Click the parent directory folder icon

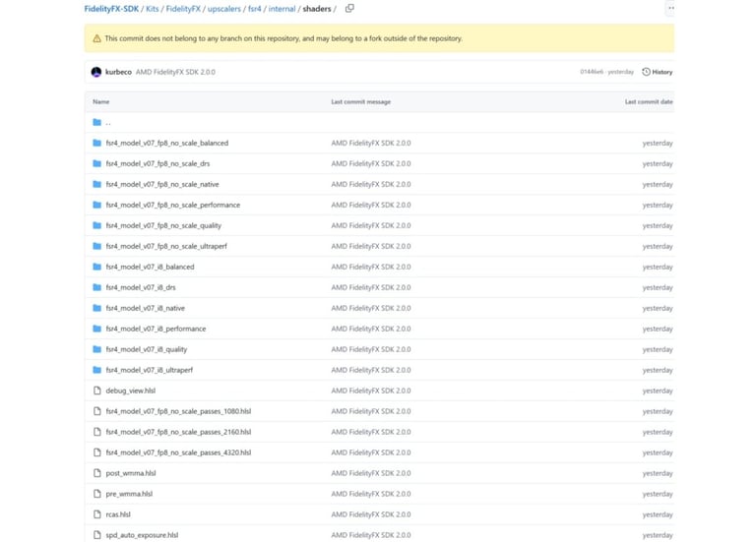[96, 122]
